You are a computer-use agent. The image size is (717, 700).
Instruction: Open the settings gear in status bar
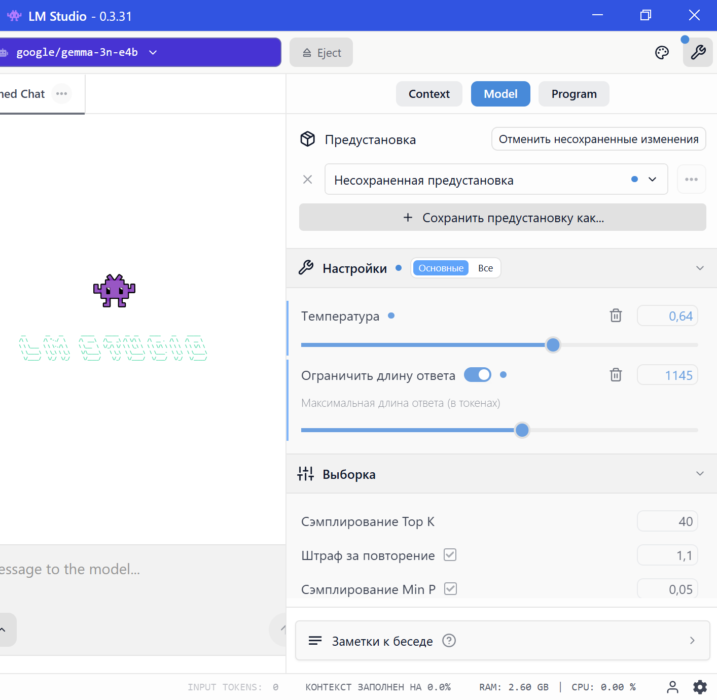tap(700, 687)
